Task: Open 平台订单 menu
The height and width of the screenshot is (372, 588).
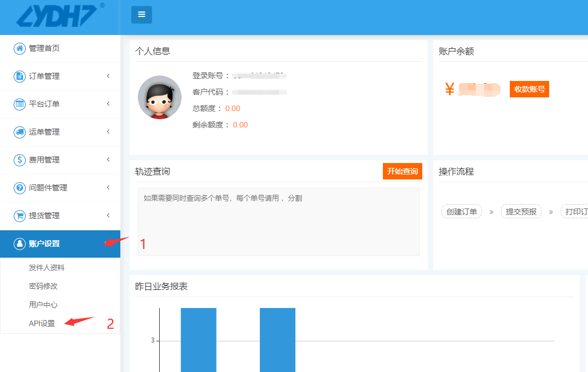Action: click(x=60, y=104)
